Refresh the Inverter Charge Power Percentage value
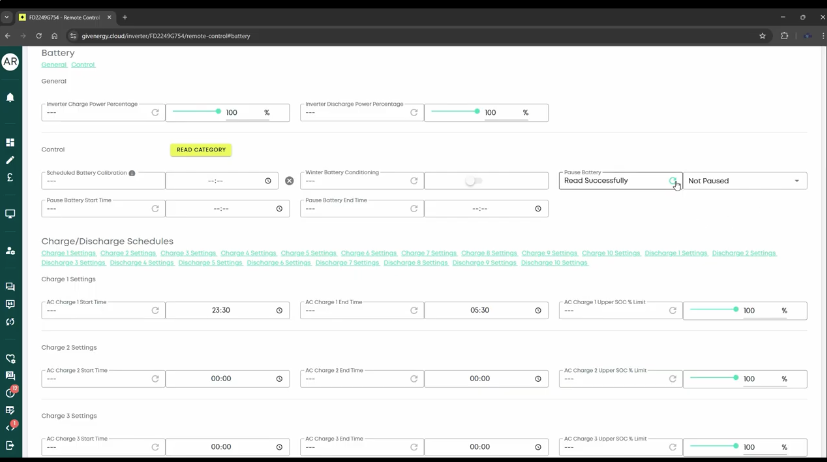Viewport: 827px width, 462px height. [x=155, y=113]
